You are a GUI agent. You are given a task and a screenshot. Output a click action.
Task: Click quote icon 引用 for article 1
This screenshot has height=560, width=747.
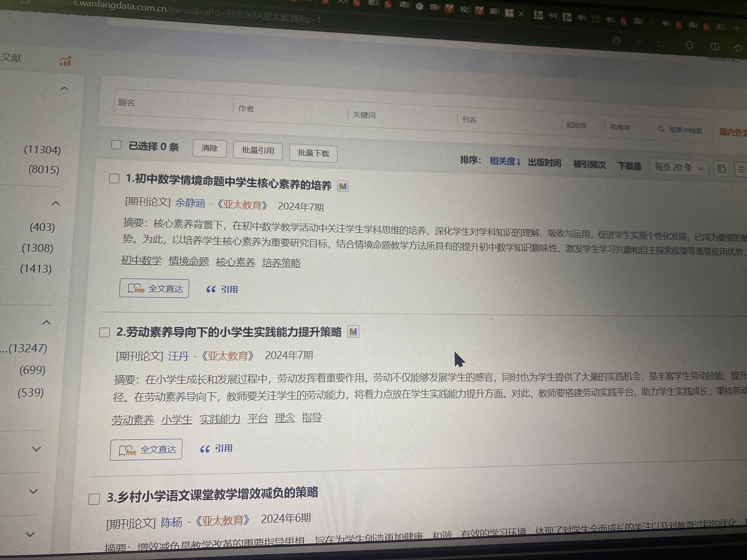click(x=222, y=289)
